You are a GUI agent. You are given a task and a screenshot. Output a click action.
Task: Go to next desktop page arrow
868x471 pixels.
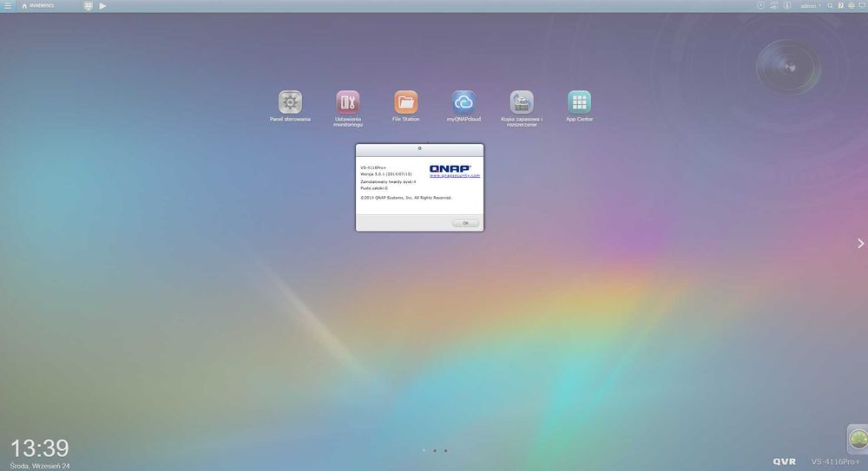[x=860, y=244]
